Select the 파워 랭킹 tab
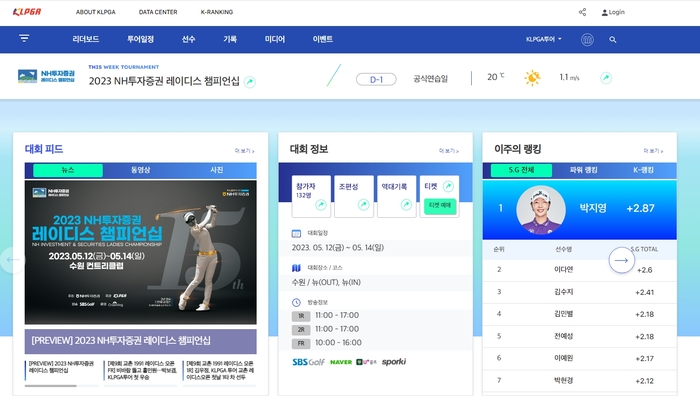The height and width of the screenshot is (409, 700). (x=584, y=170)
